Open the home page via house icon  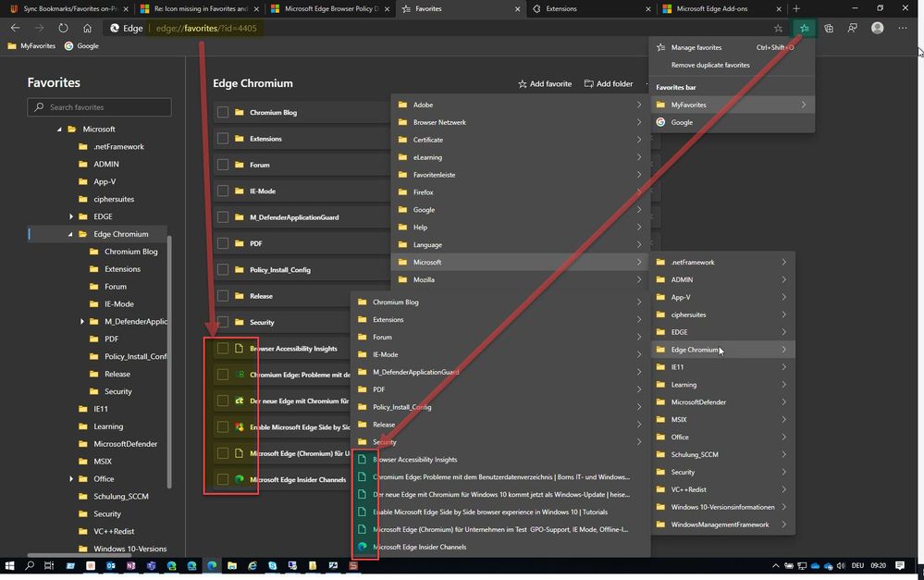[x=87, y=28]
